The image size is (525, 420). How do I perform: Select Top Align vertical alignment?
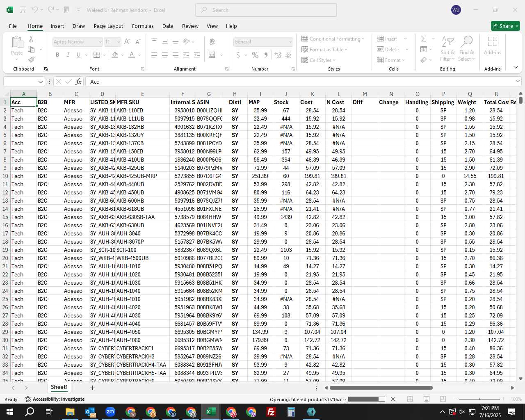pyautogui.click(x=154, y=41)
